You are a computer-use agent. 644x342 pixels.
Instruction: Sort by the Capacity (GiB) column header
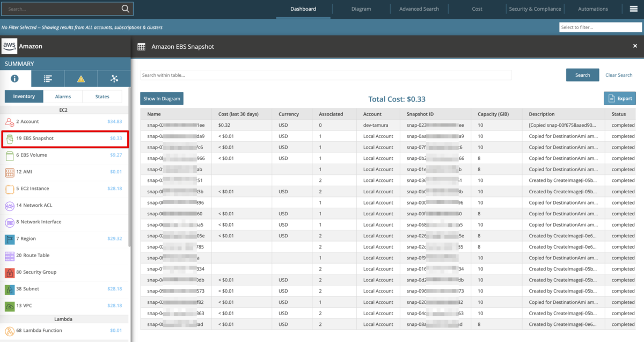click(496, 114)
